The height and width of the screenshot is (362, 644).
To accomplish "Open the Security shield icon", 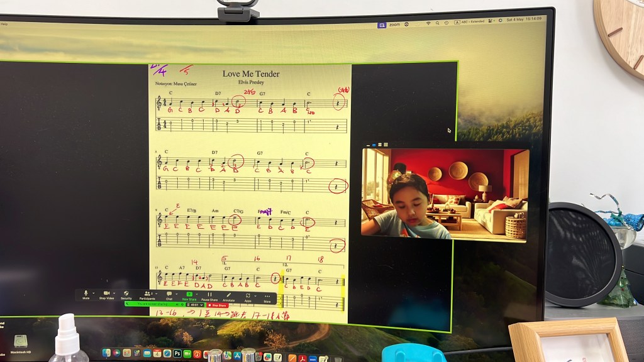I will click(126, 293).
